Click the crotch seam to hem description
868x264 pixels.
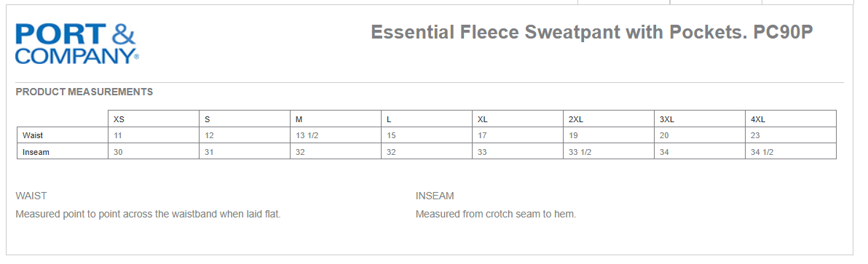click(496, 215)
